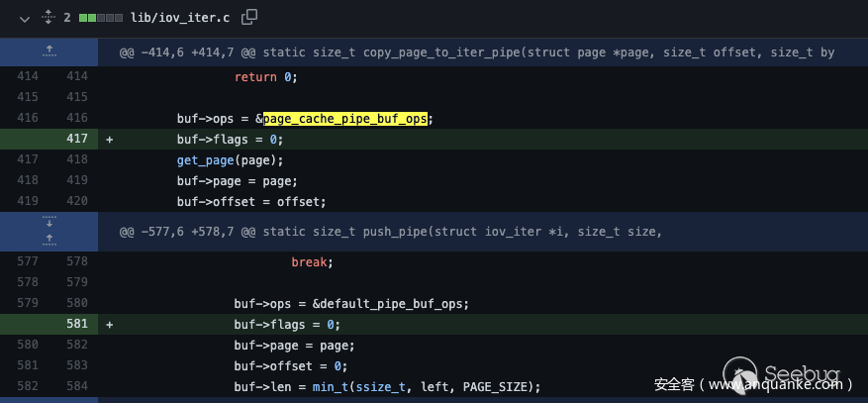This screenshot has width=868, height=403.
Task: Select new line number 584
Action: tap(77, 385)
